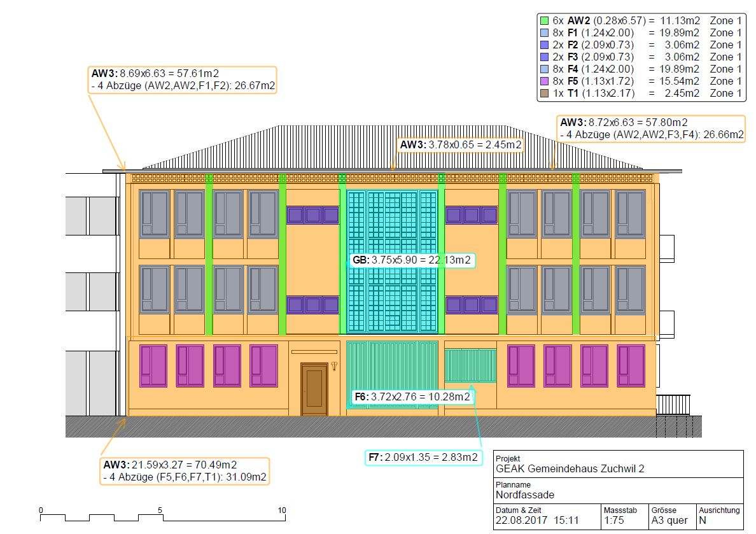Click the project name GEAK Gemeindehaus Zuchwil 2
This screenshot has height=534, width=756.
(x=570, y=469)
